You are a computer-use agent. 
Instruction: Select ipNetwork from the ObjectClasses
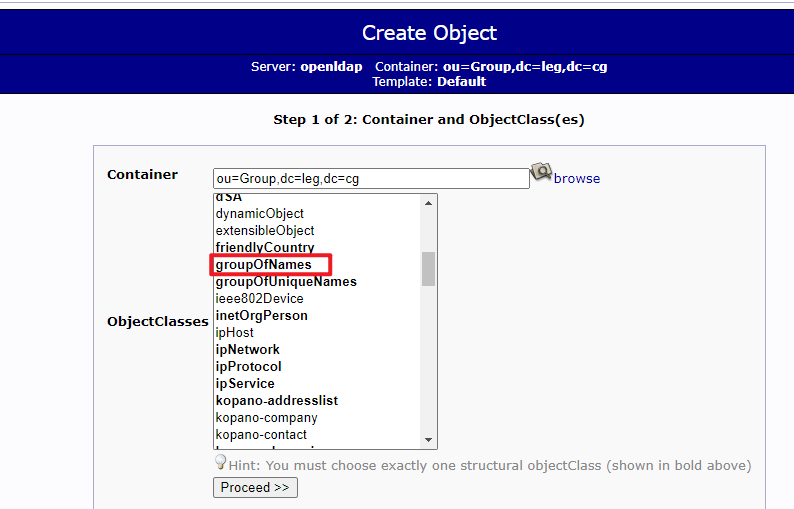pos(247,350)
